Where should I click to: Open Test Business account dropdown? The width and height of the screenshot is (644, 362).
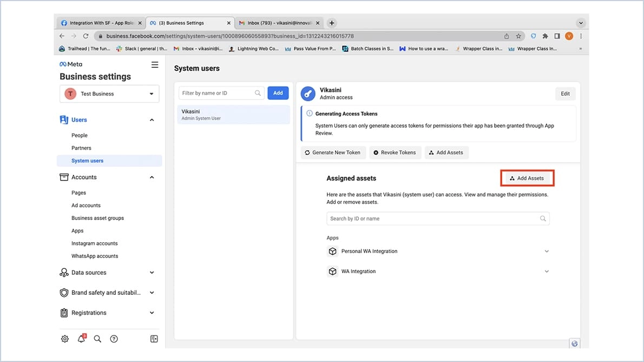(109, 94)
